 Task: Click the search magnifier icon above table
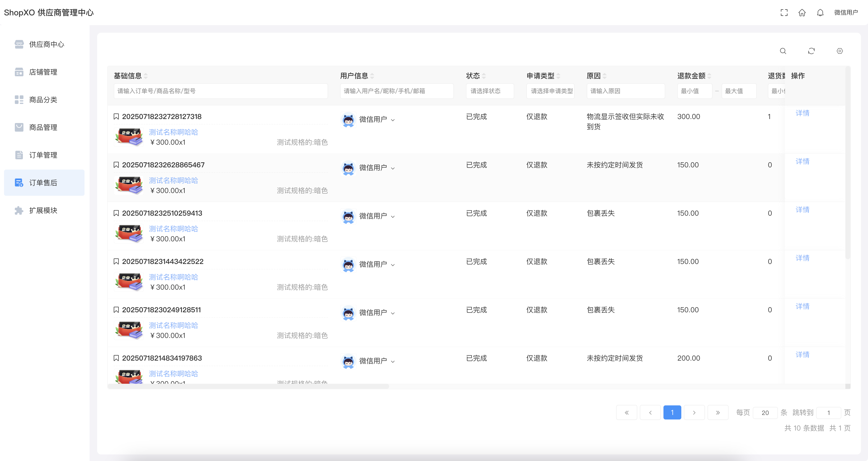coord(783,51)
